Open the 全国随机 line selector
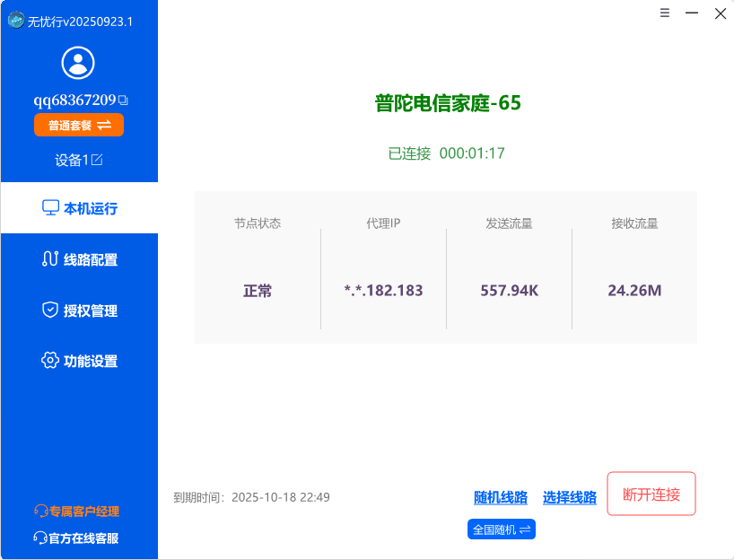Image resolution: width=734 pixels, height=560 pixels. click(501, 529)
